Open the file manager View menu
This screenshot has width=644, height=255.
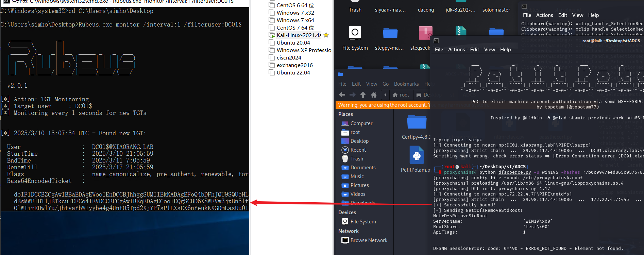point(372,84)
